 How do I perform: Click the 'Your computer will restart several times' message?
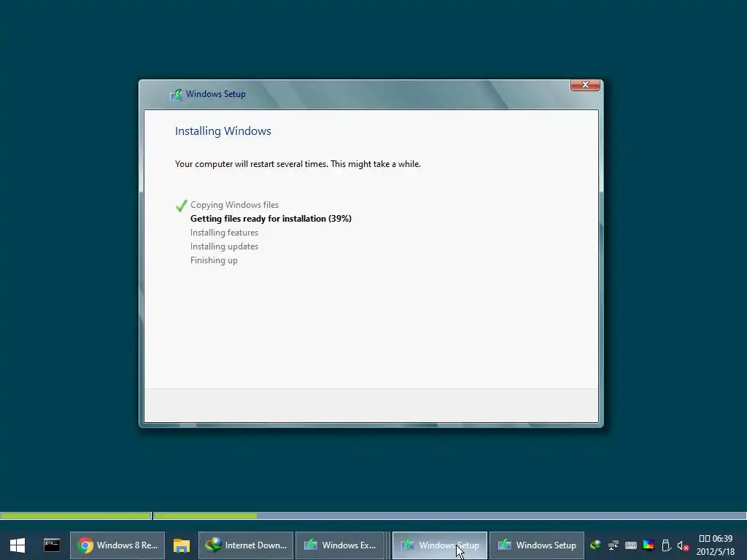pyautogui.click(x=298, y=164)
